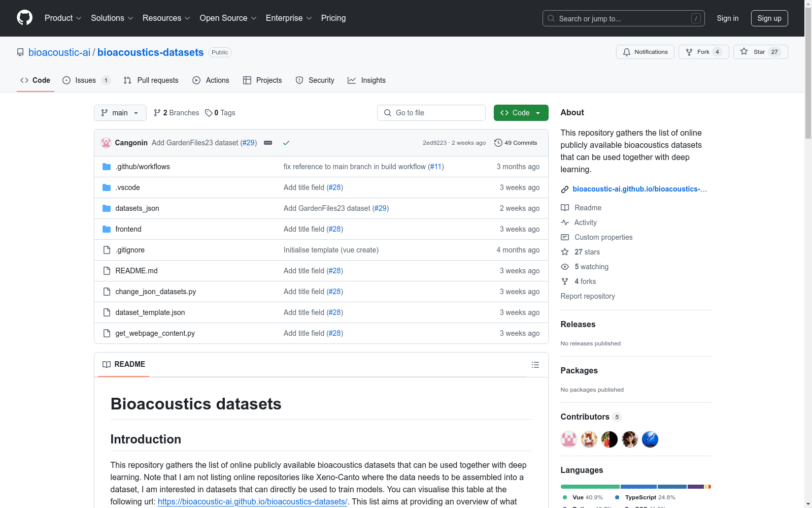Image resolution: width=812 pixels, height=508 pixels.
Task: Open GitHub homepage via Octocat logo
Action: point(24,18)
